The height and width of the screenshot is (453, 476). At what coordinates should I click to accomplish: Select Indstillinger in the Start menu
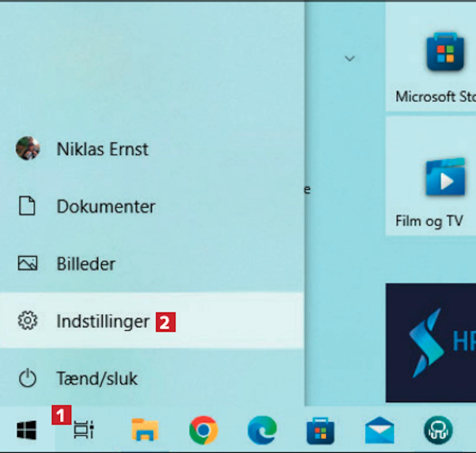[x=102, y=321]
